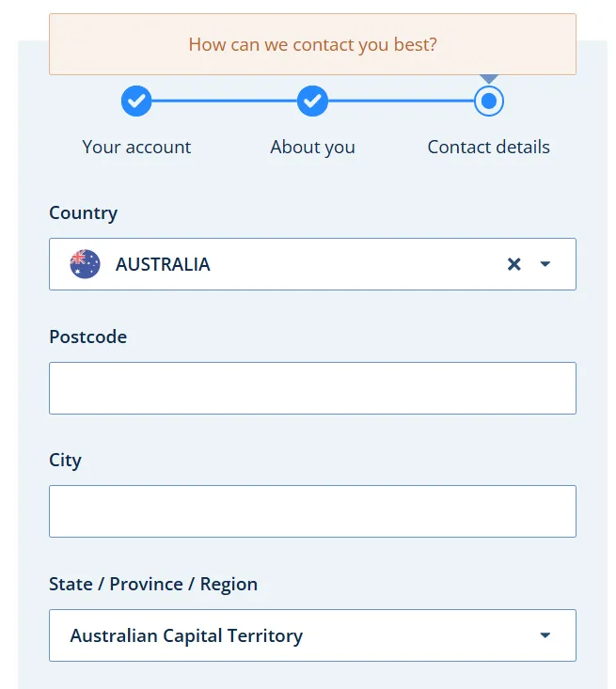Click the State / Province / Region label
Viewport: 616px width, 689px height.
click(x=153, y=584)
